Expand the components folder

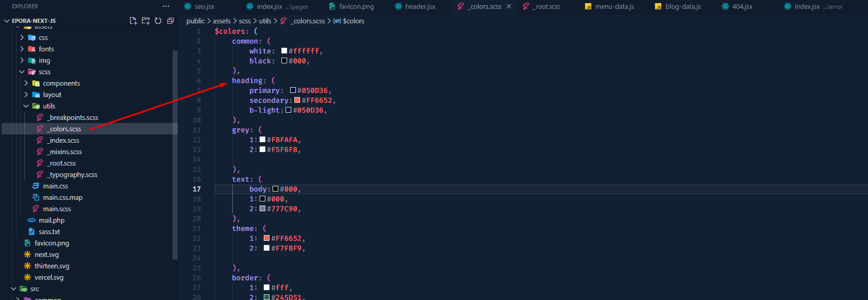click(26, 83)
